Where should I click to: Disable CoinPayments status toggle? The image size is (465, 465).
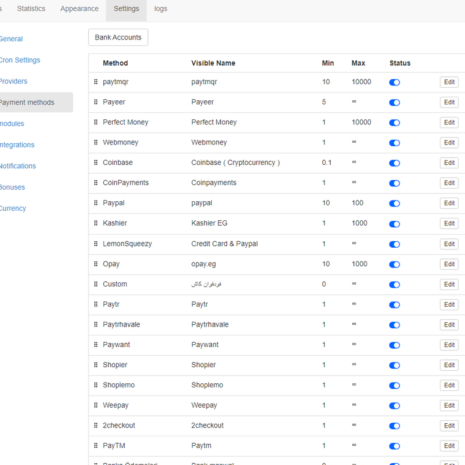(x=394, y=183)
